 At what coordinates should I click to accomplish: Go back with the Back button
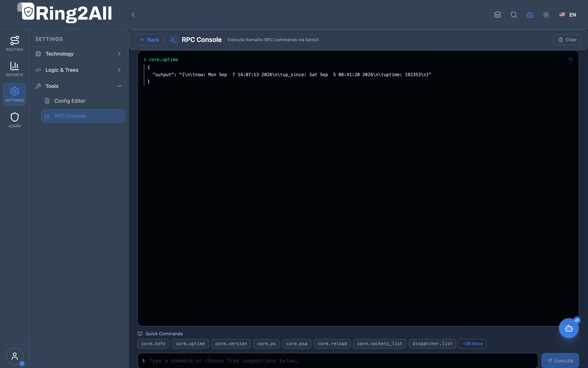click(150, 40)
